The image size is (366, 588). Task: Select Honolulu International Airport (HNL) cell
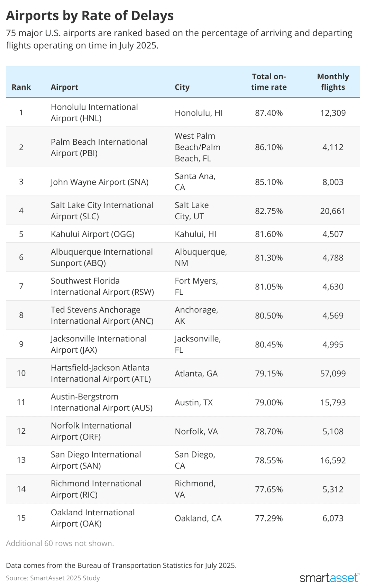[x=94, y=113]
